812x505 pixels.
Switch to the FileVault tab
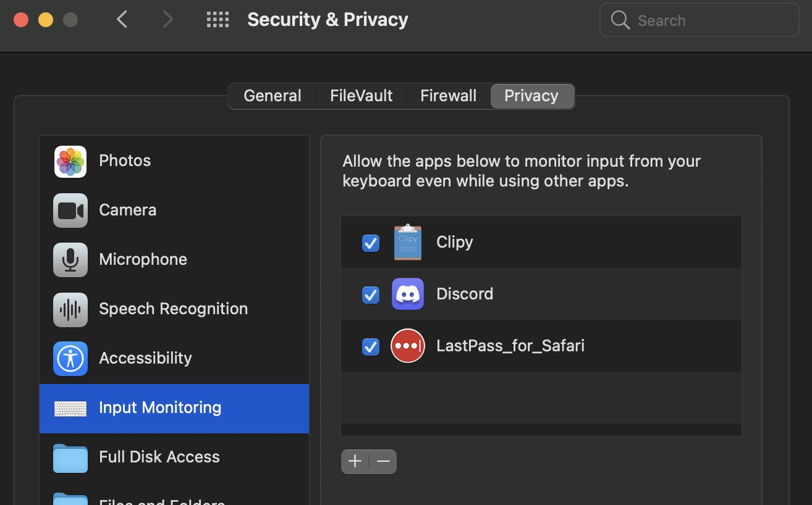pyautogui.click(x=361, y=96)
